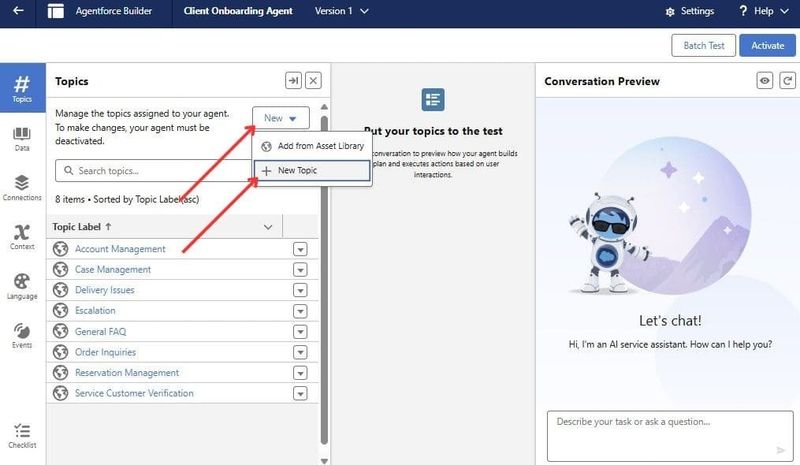This screenshot has width=800, height=465.
Task: Open the Escalation topic
Action: tap(95, 310)
